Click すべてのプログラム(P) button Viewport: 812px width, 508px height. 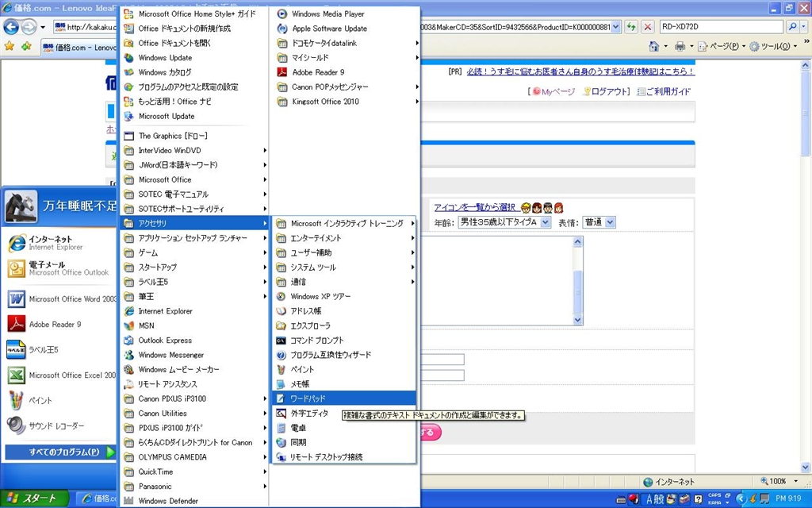(60, 452)
